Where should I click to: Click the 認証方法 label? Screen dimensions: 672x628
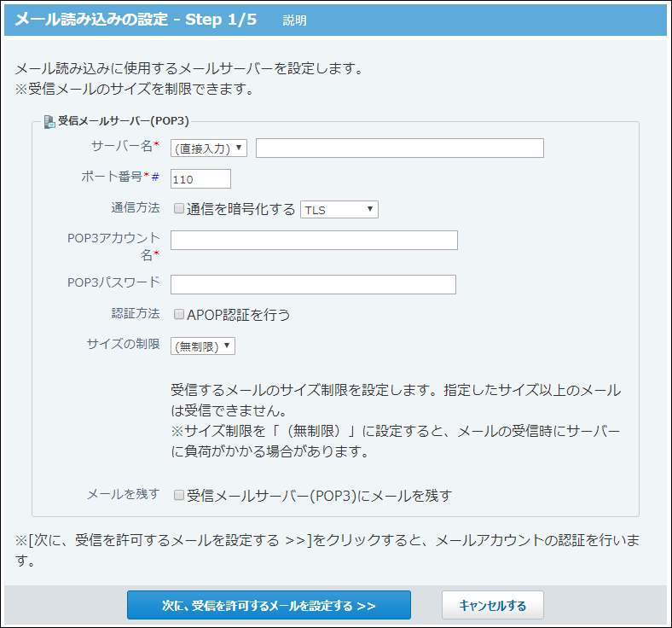[x=136, y=314]
